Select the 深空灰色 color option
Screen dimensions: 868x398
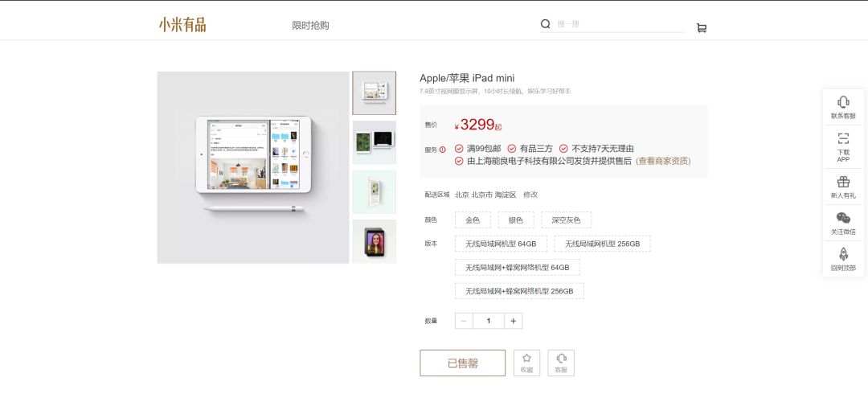pyautogui.click(x=566, y=220)
